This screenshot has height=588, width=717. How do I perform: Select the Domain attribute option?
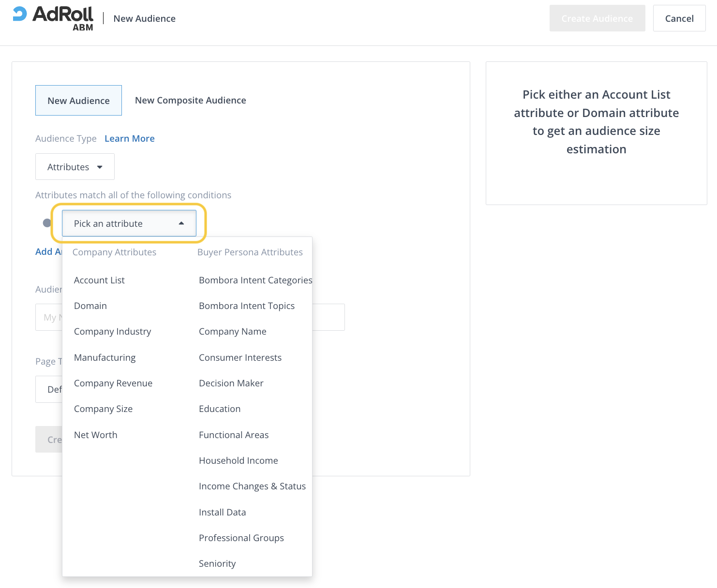point(90,306)
